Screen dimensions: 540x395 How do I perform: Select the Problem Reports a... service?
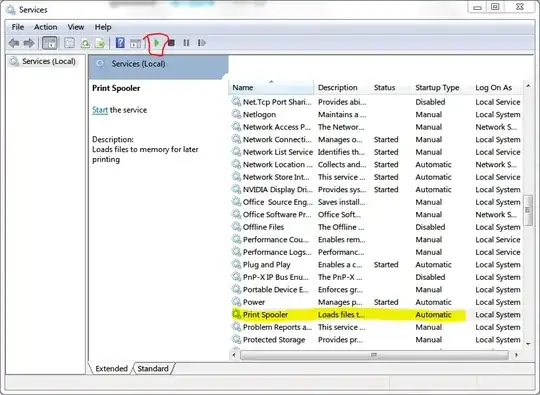pyautogui.click(x=277, y=327)
